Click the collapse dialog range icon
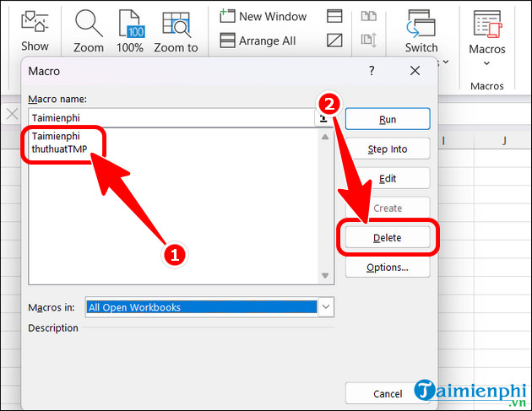This screenshot has height=411, width=532. coord(323,119)
